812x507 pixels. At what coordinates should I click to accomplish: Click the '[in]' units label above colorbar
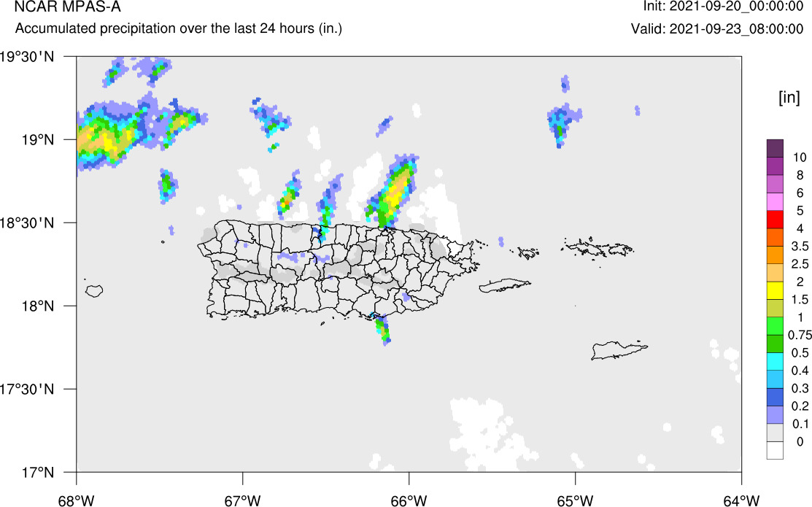click(x=789, y=97)
